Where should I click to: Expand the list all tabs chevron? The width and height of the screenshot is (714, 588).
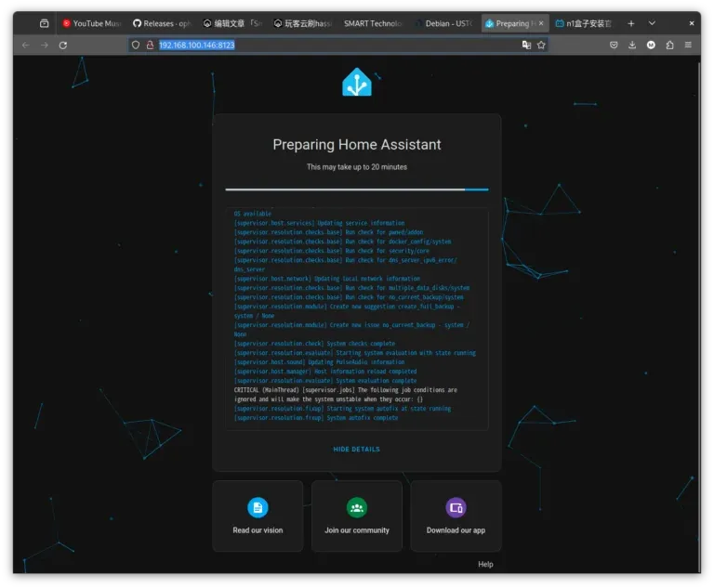(652, 23)
